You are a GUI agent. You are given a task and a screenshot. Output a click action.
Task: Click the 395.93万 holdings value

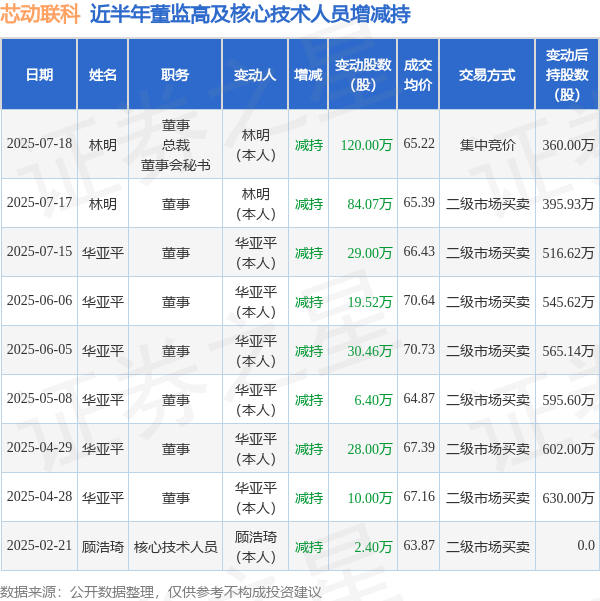point(568,204)
